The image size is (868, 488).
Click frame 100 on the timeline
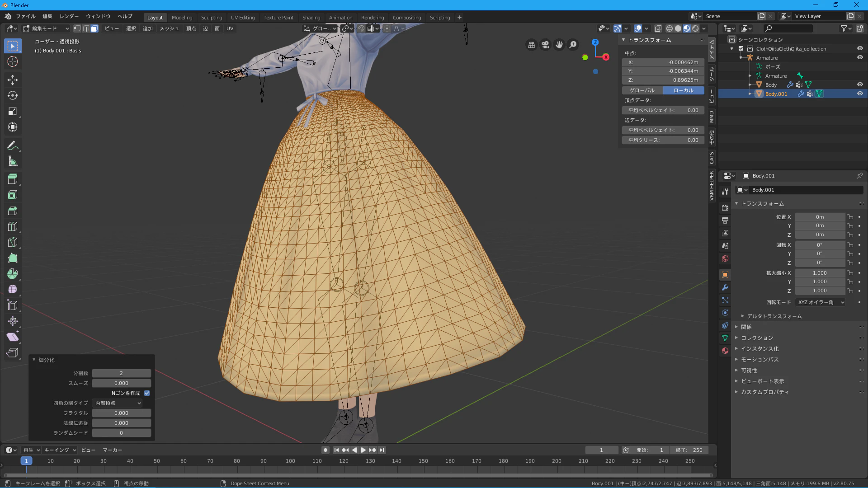[x=290, y=461]
